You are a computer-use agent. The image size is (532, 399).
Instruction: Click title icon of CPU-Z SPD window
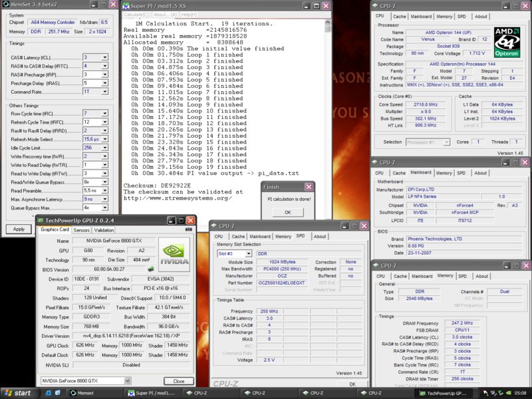coord(213,225)
